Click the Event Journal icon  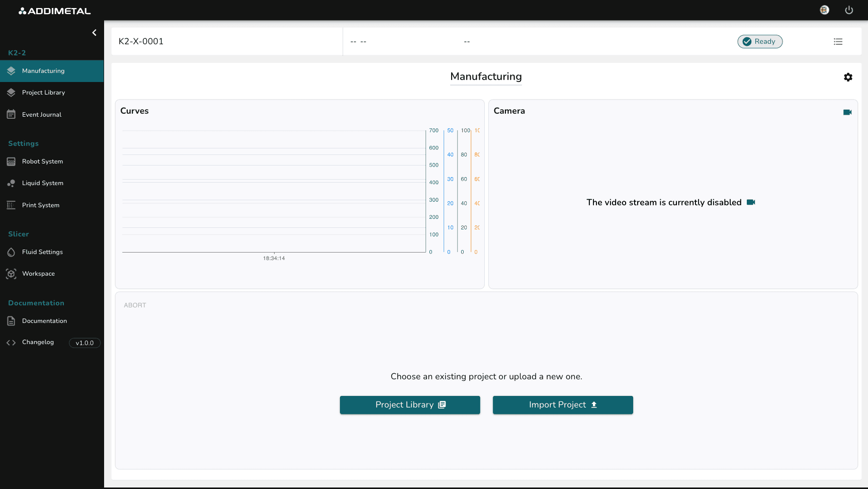coord(11,114)
